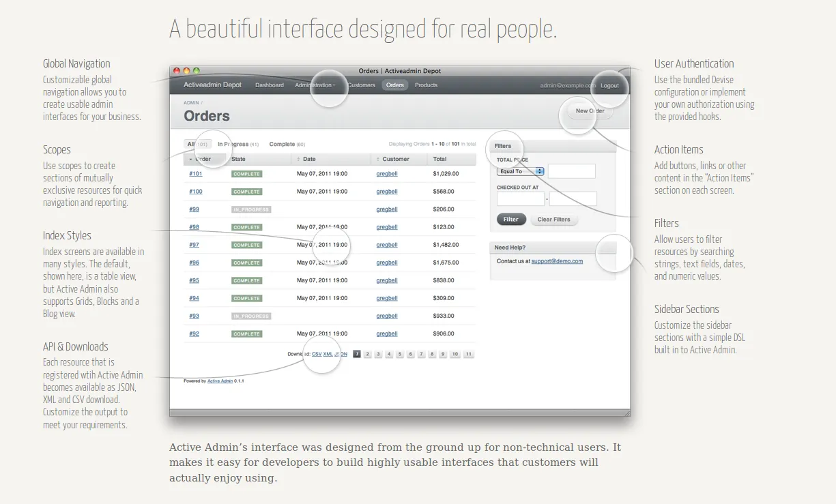This screenshot has height=504, width=836.
Task: Open the Equal To comparison dropdown
Action: click(x=521, y=171)
